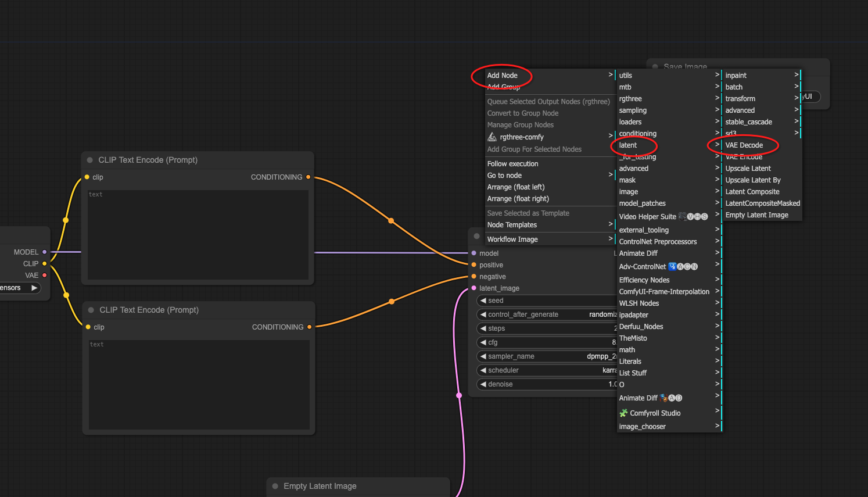Image resolution: width=868 pixels, height=497 pixels.
Task: Choose VAE Decode from the latent submenu
Action: [x=744, y=145]
